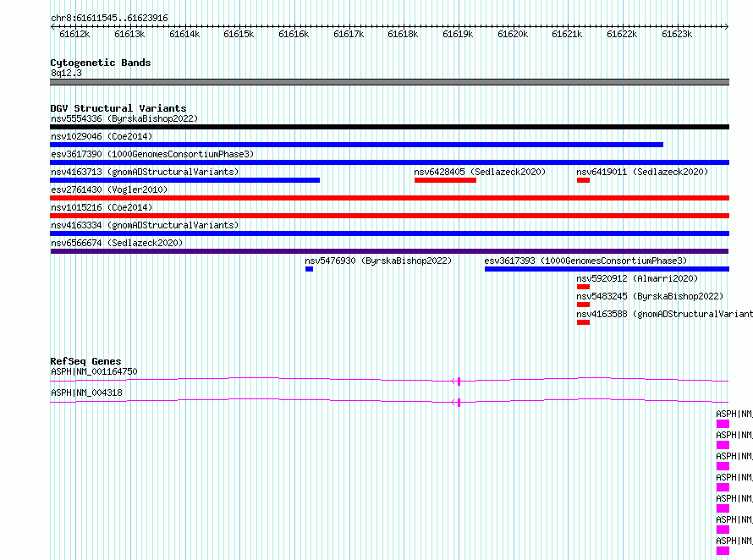This screenshot has width=753, height=560.
Task: Click the RefSeq Genes track title
Action: click(x=85, y=361)
